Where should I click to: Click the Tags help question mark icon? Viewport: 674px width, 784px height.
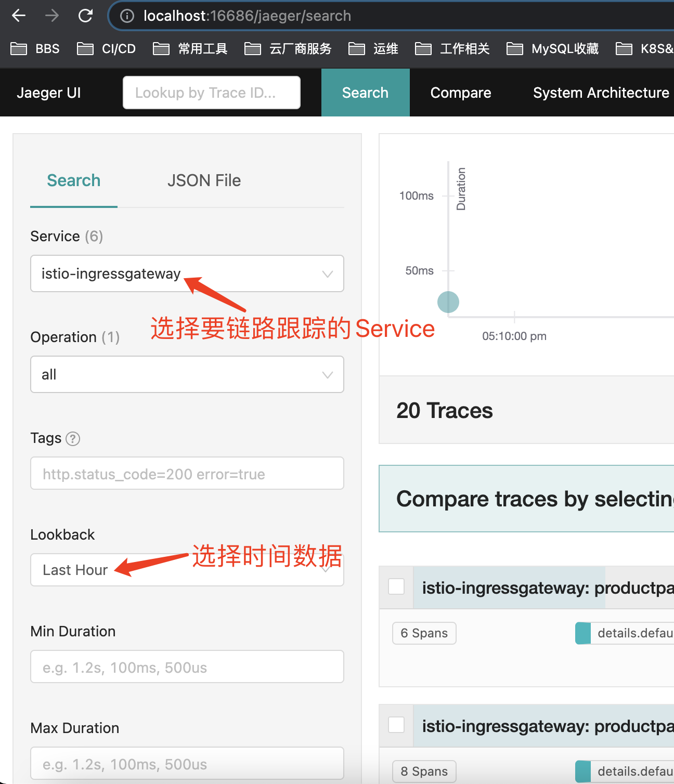(x=73, y=439)
